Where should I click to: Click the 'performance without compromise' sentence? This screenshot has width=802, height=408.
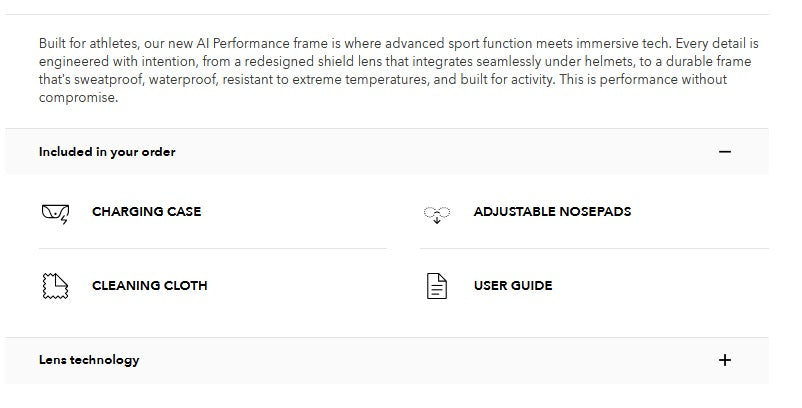point(630,80)
